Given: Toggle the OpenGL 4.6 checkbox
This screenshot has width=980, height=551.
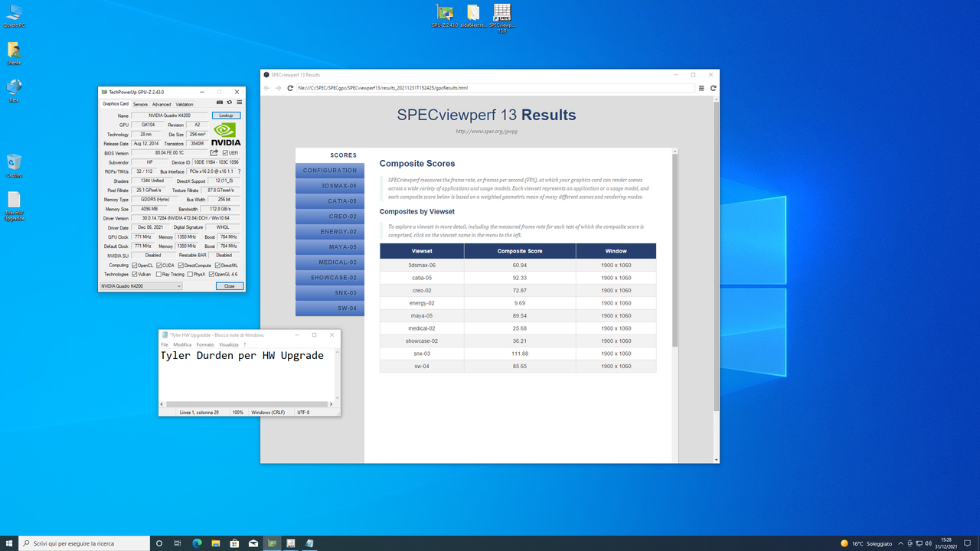Looking at the screenshot, I should tap(212, 274).
